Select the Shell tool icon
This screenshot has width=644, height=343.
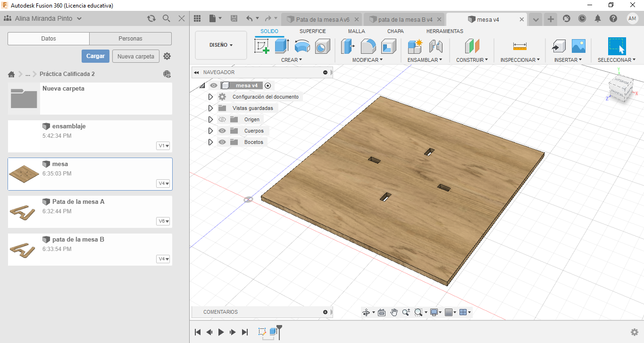[x=389, y=46]
